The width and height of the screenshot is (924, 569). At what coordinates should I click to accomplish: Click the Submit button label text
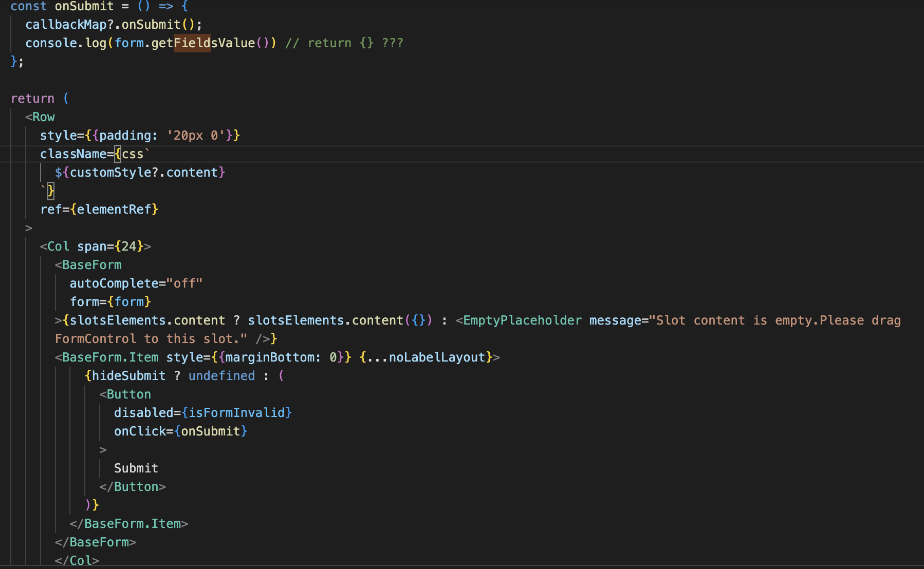point(136,468)
